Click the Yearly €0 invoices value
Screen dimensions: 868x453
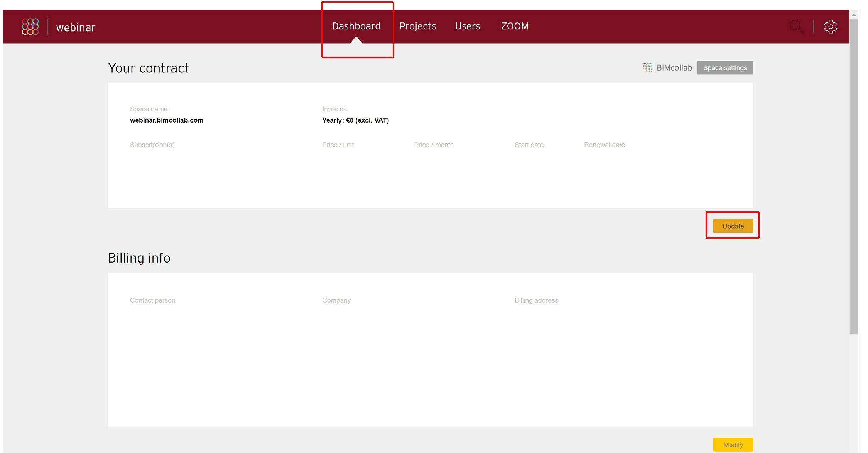pos(355,120)
